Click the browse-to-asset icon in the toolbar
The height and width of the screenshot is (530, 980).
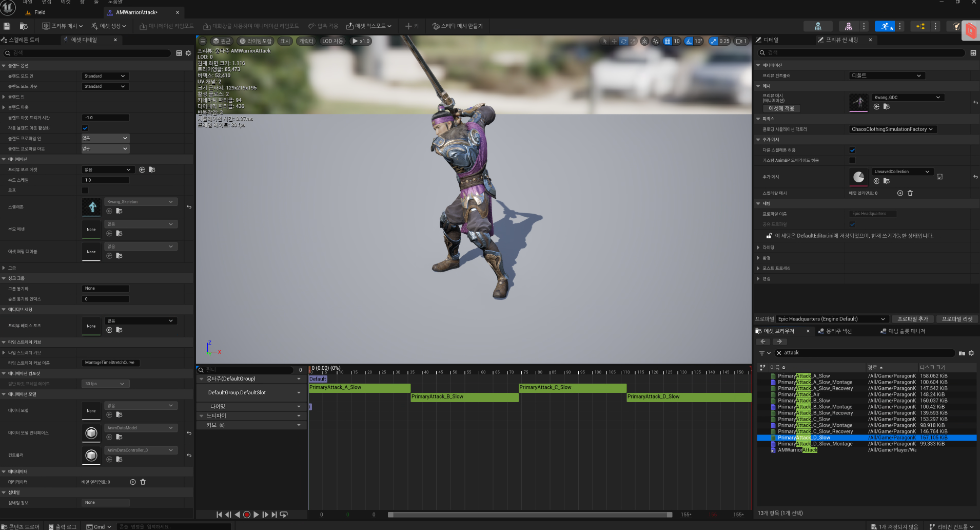click(24, 26)
